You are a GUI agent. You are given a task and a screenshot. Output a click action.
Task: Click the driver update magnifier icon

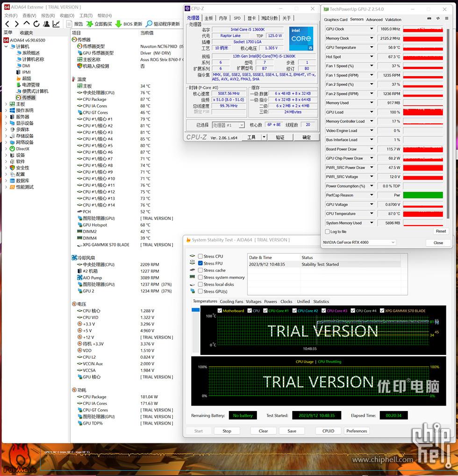click(149, 24)
